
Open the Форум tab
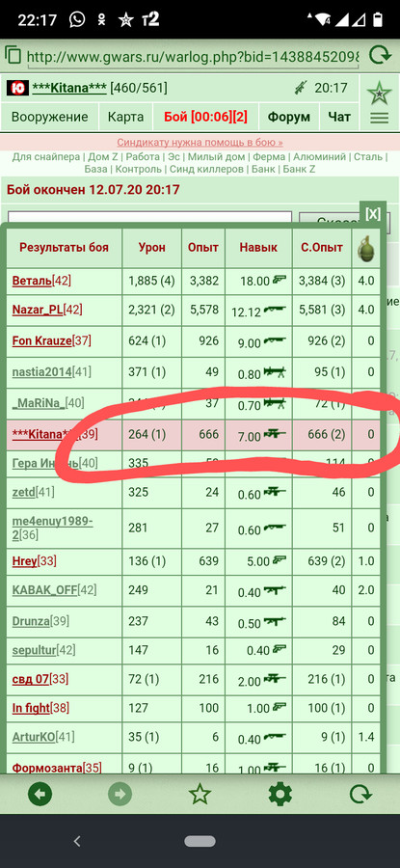pos(289,117)
